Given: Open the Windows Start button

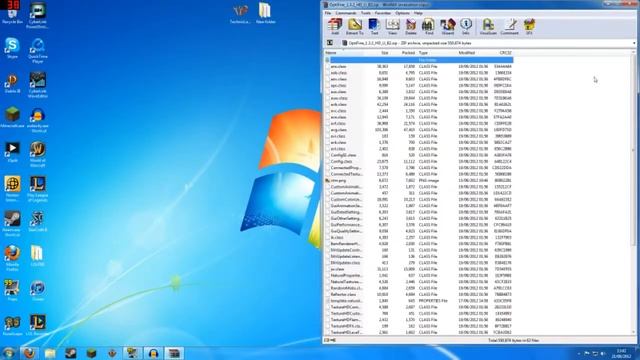Looking at the screenshot, I should coord(9,353).
